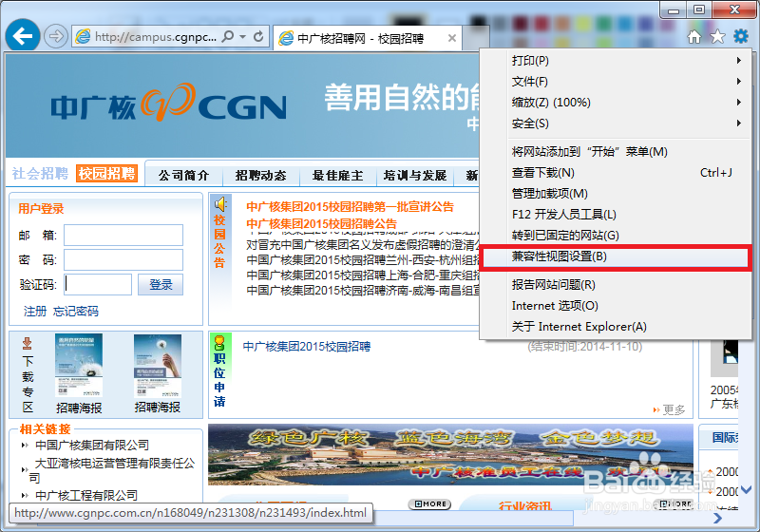Screen dimensions: 760x532
Task: Click the CGN 中广核 logo
Action: [x=169, y=103]
